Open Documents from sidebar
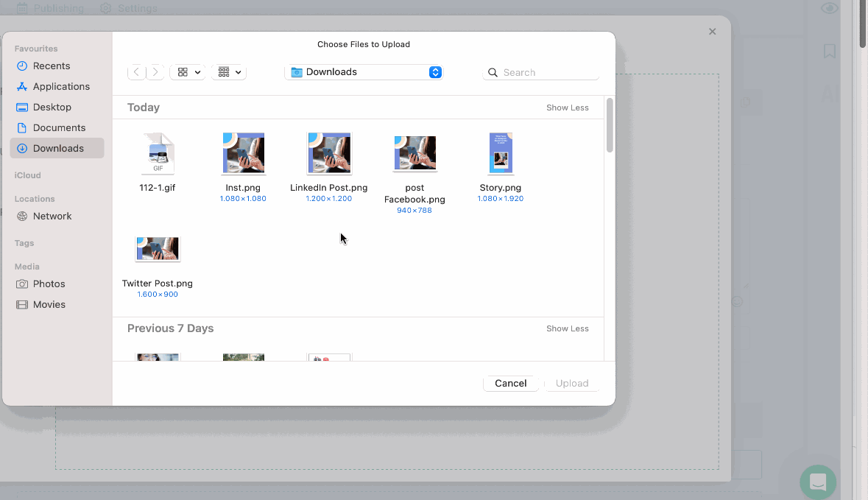This screenshot has height=500, width=868. coord(59,127)
